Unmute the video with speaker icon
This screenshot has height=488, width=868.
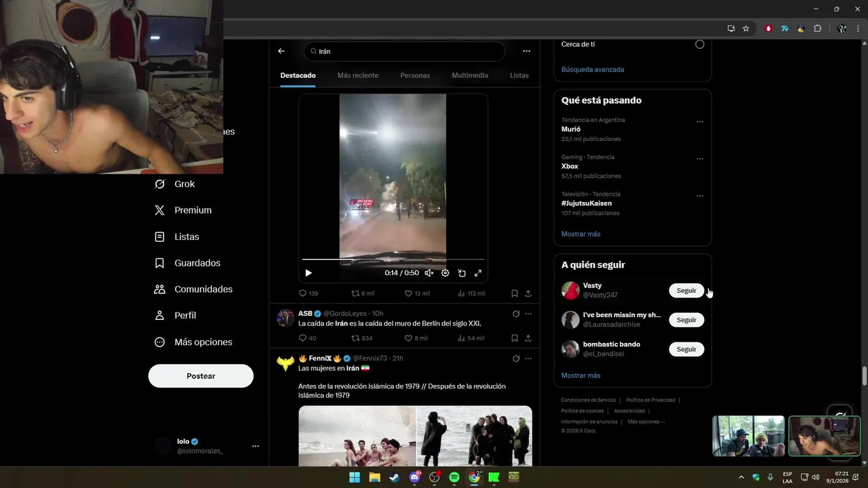click(x=429, y=273)
